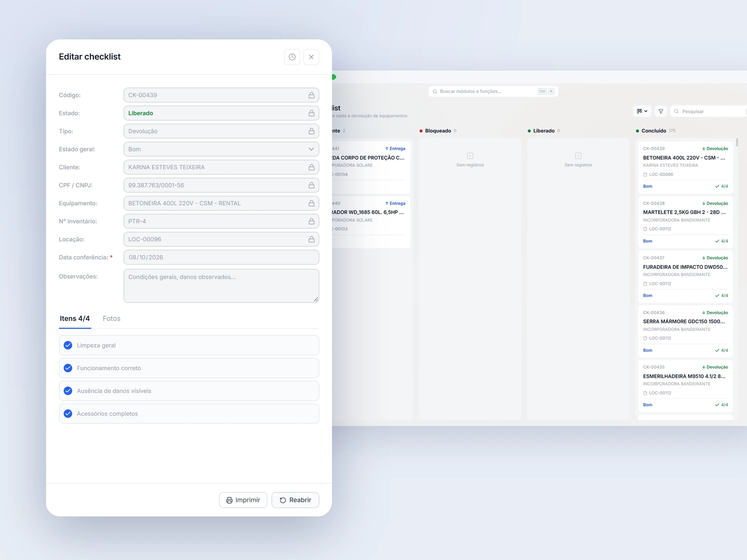
Task: Click the Concluído column header
Action: click(656, 131)
